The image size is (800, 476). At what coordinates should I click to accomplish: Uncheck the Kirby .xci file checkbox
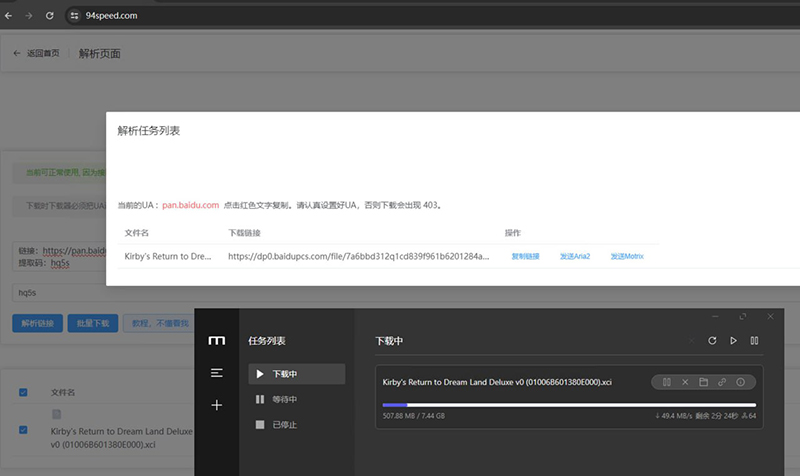click(24, 430)
